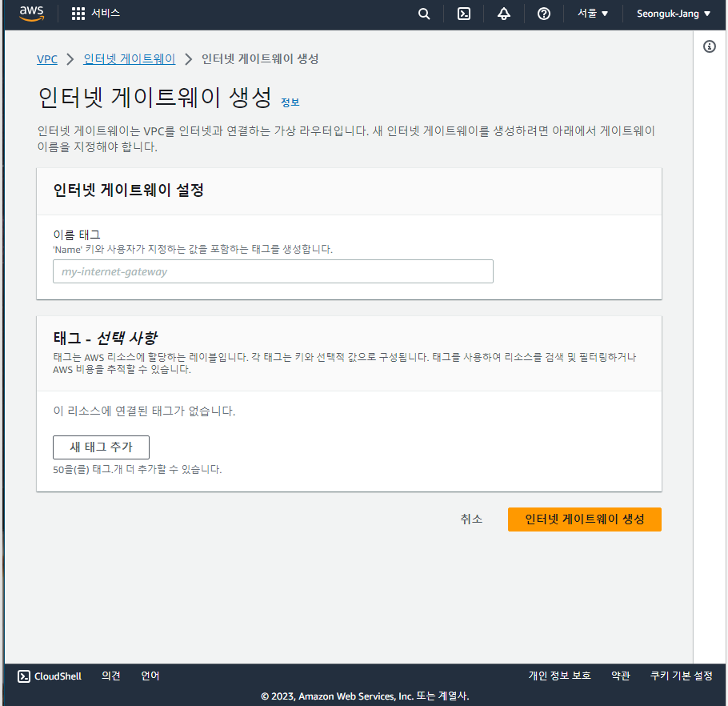Click the AWS logo home icon
The height and width of the screenshot is (706, 728).
[x=31, y=14]
